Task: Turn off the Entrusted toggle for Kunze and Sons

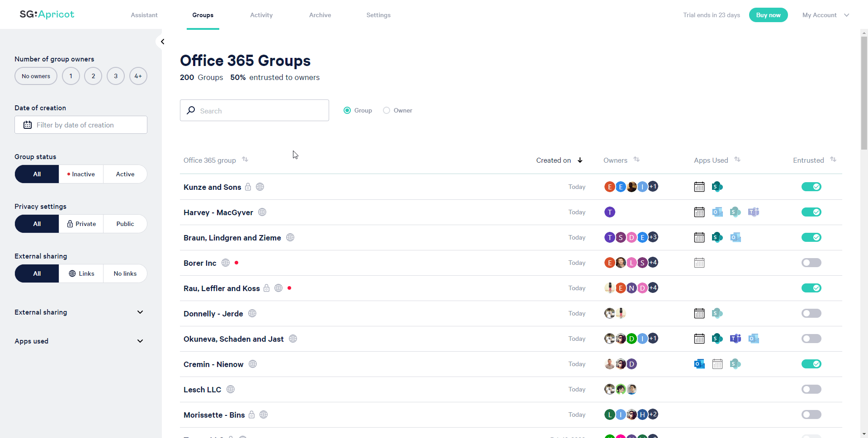Action: [x=811, y=187]
